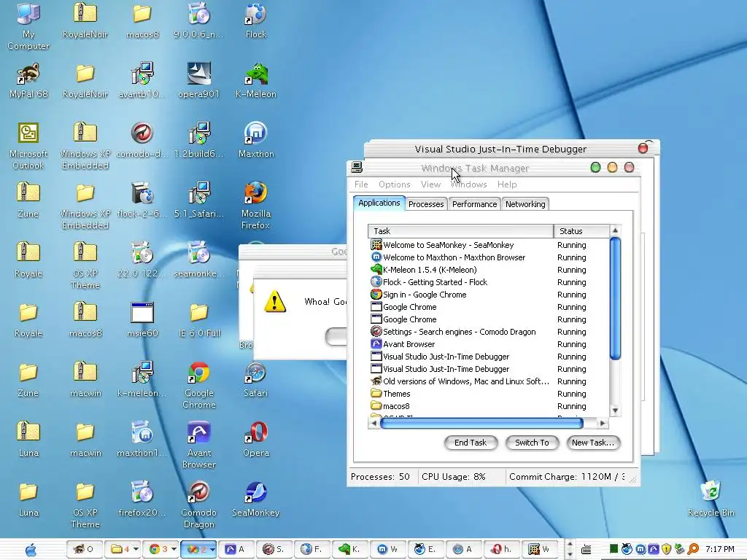This screenshot has width=747, height=560.
Task: Select the comodo-d installer icon
Action: (142, 140)
